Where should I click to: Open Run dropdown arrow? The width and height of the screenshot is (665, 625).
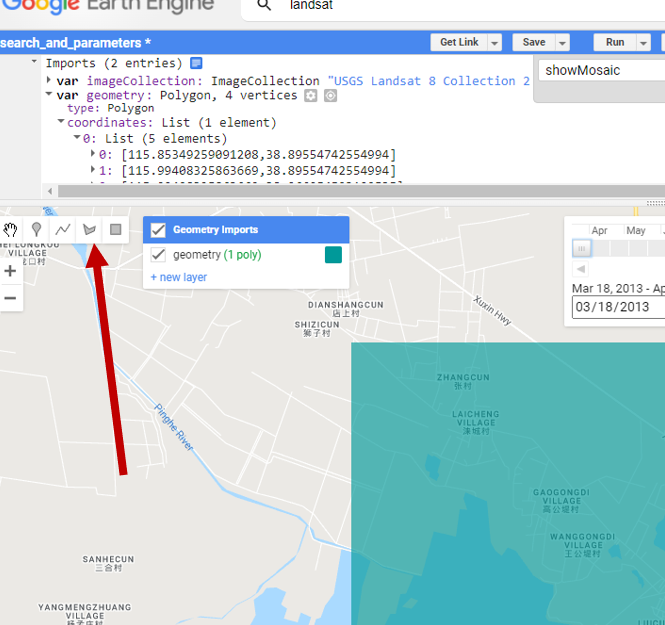643,43
